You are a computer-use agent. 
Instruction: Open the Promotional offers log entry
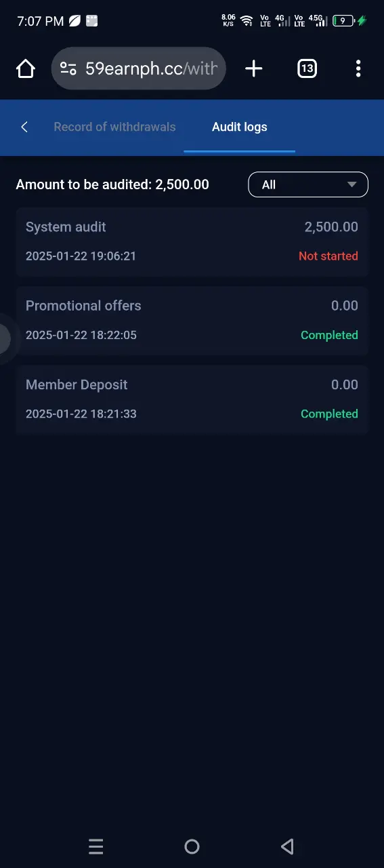192,320
